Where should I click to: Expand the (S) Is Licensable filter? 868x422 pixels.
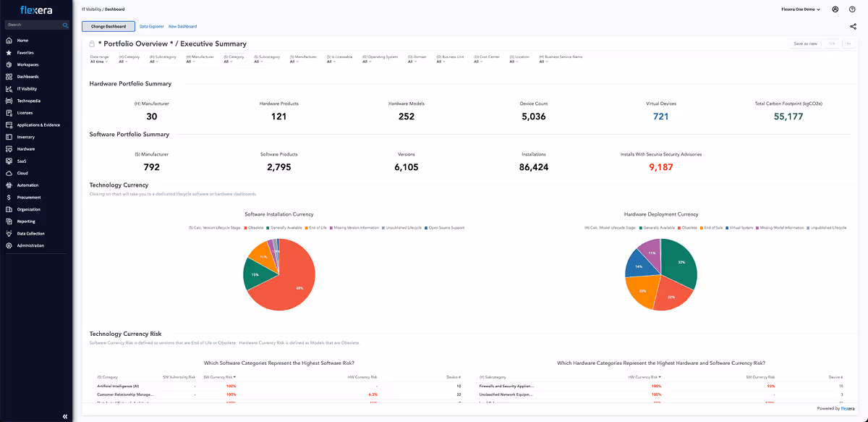[x=340, y=59]
